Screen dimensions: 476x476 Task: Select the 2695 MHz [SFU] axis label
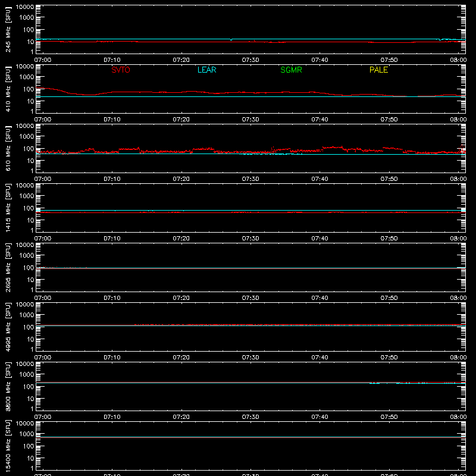click(x=8, y=267)
